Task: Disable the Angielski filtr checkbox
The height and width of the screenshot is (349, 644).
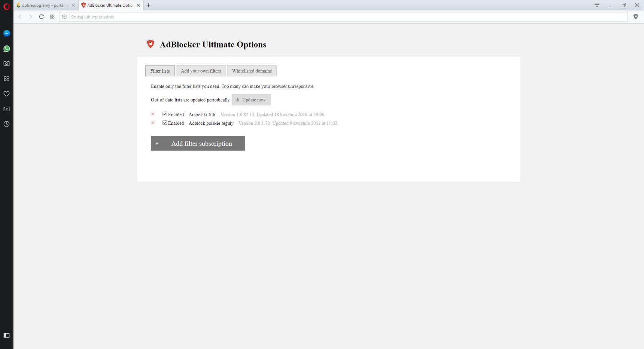Action: (165, 114)
